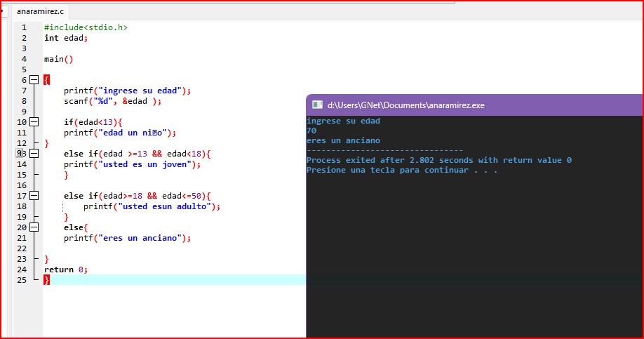The width and height of the screenshot is (644, 339).
Task: Click the "usted esun adulto" printf line
Action: coord(152,206)
